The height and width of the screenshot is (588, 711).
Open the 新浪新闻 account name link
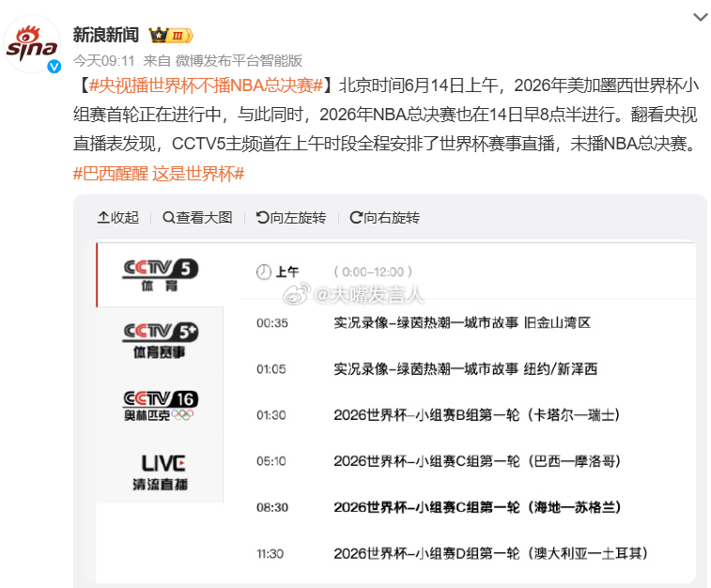(x=105, y=35)
